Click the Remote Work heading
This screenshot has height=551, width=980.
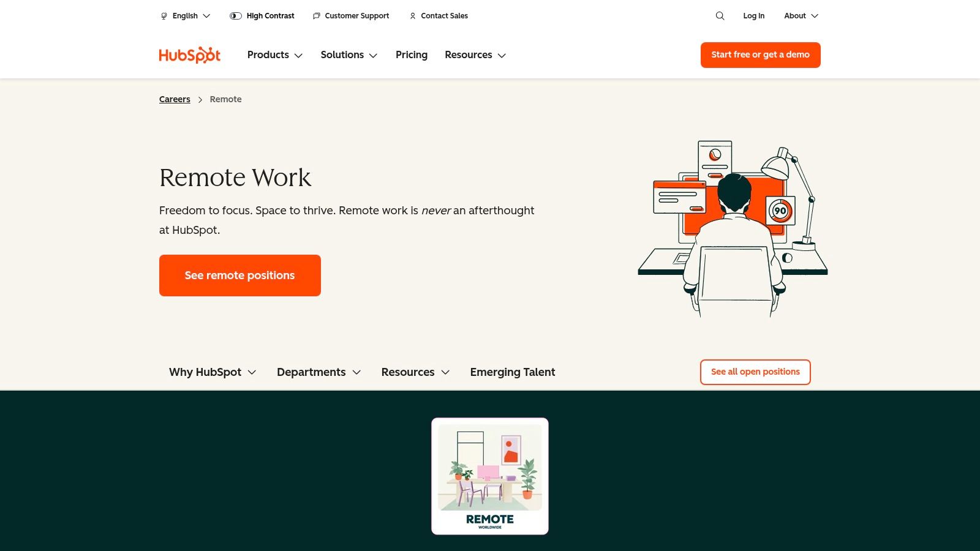click(235, 178)
